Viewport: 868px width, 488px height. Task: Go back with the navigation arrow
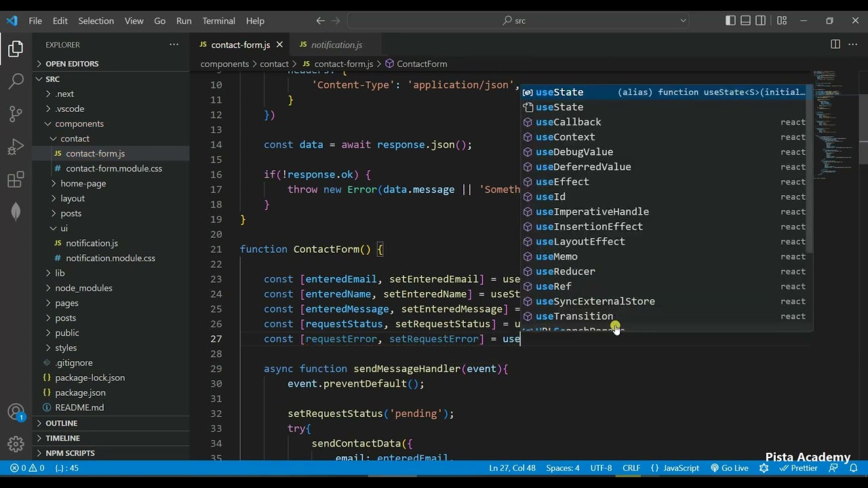(x=321, y=20)
